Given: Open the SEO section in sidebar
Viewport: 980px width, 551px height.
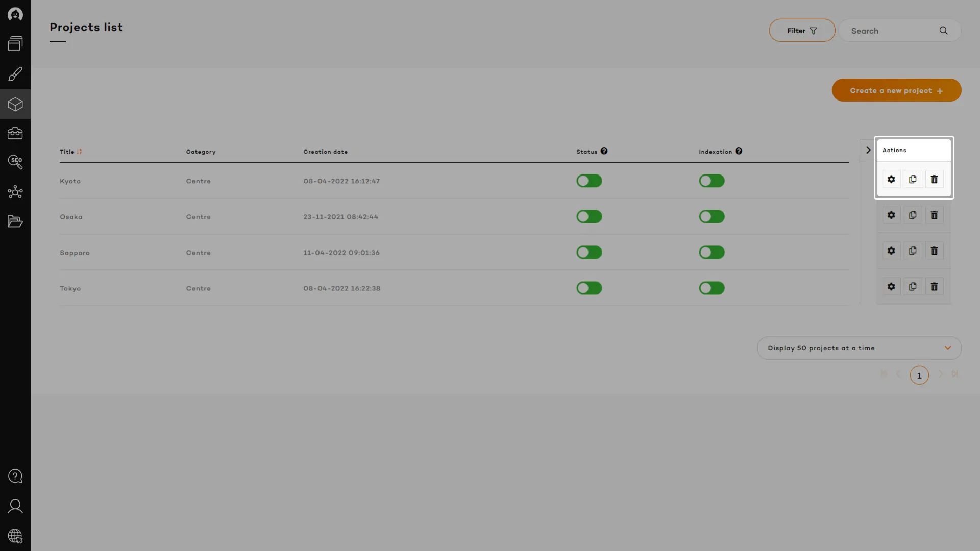Looking at the screenshot, I should 15,162.
